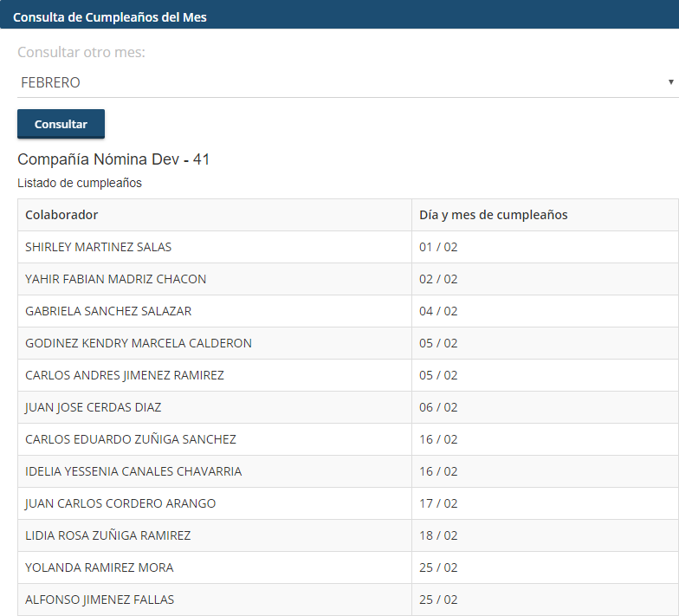
Task: Click the Consulta de Cumpleaños del Mes title bar
Action: [110, 16]
